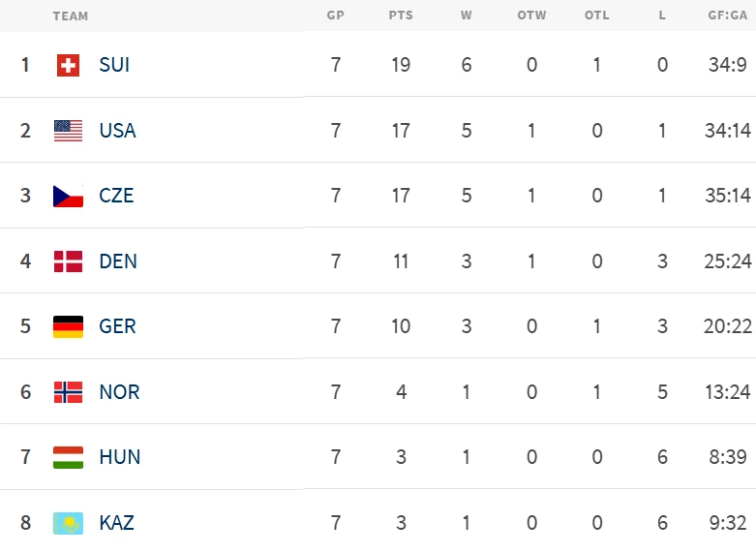Click the Hungary flag icon
Screen dimensions: 756x553
click(x=68, y=457)
